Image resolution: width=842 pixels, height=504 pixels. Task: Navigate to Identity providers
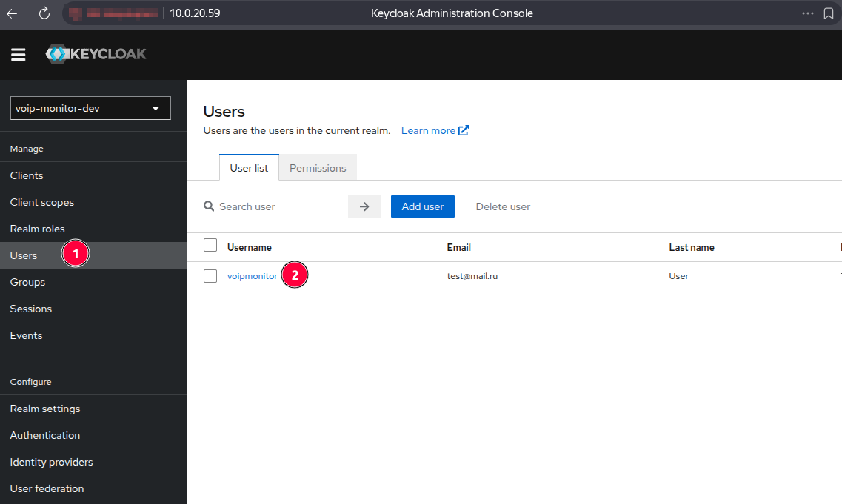(51, 462)
